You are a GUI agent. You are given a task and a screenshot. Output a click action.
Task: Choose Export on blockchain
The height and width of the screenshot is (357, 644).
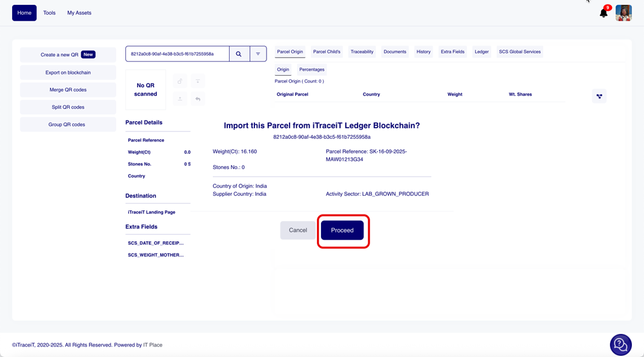(68, 72)
